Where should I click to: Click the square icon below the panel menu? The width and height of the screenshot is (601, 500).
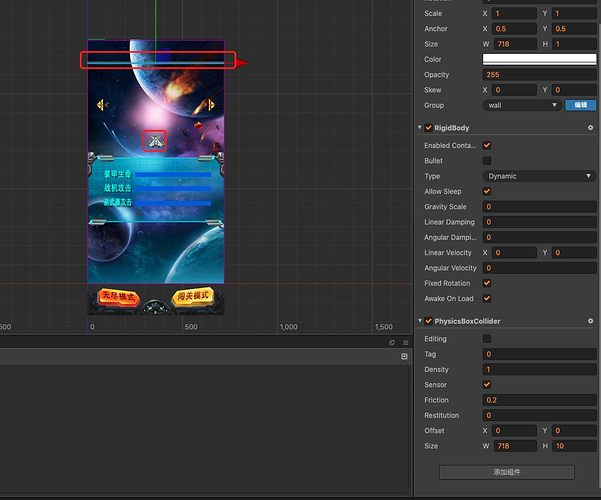pyautogui.click(x=404, y=357)
